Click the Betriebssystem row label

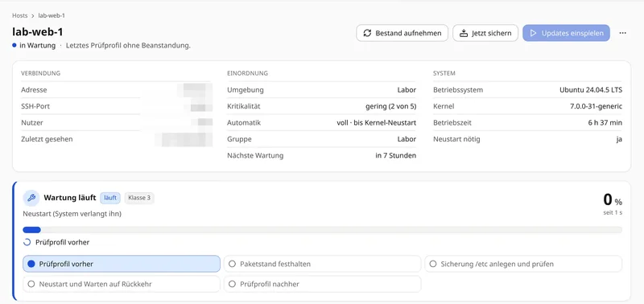(x=458, y=90)
